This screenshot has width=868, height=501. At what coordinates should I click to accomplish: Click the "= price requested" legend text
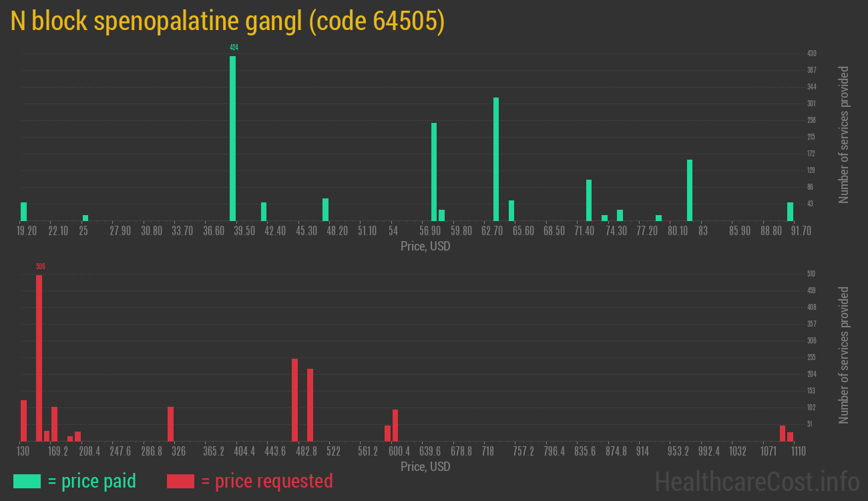267,481
